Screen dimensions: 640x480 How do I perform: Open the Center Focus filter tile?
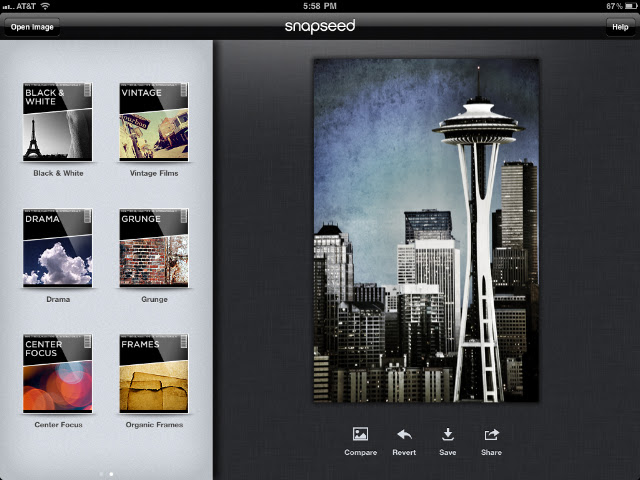point(58,373)
